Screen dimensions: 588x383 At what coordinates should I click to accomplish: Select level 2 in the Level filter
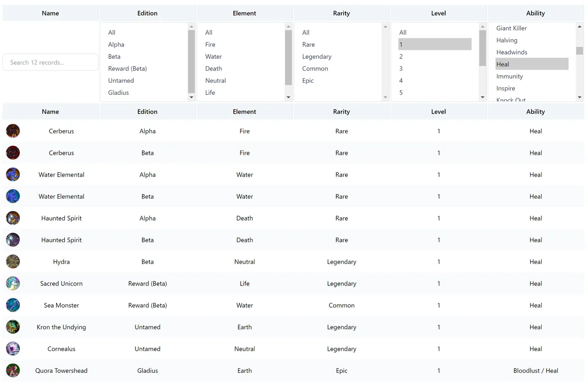click(435, 57)
